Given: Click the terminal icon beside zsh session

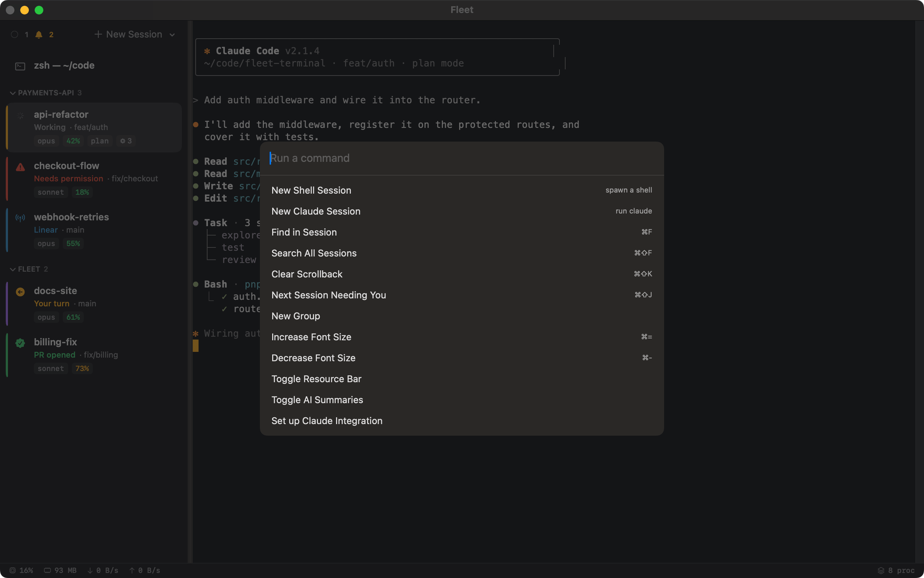Looking at the screenshot, I should click(20, 66).
